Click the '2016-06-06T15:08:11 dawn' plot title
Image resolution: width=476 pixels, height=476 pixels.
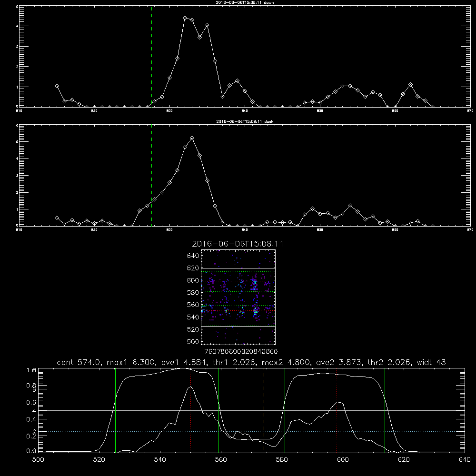245,2
